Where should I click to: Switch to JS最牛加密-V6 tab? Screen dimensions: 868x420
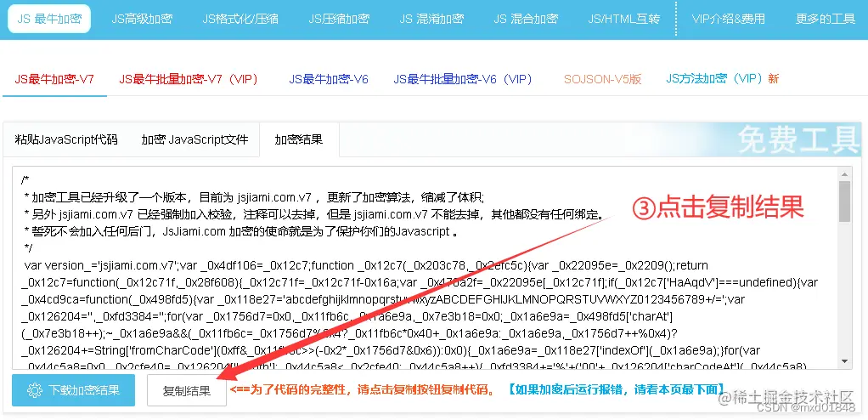tap(329, 79)
